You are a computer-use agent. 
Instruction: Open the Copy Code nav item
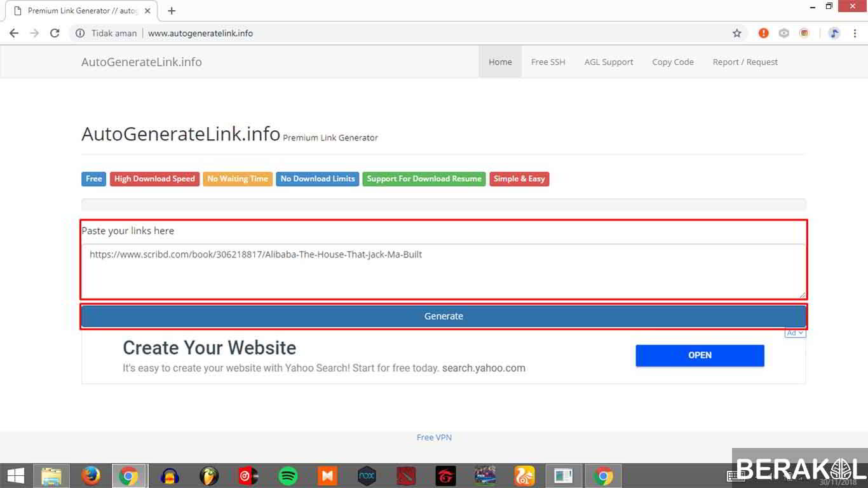click(673, 62)
